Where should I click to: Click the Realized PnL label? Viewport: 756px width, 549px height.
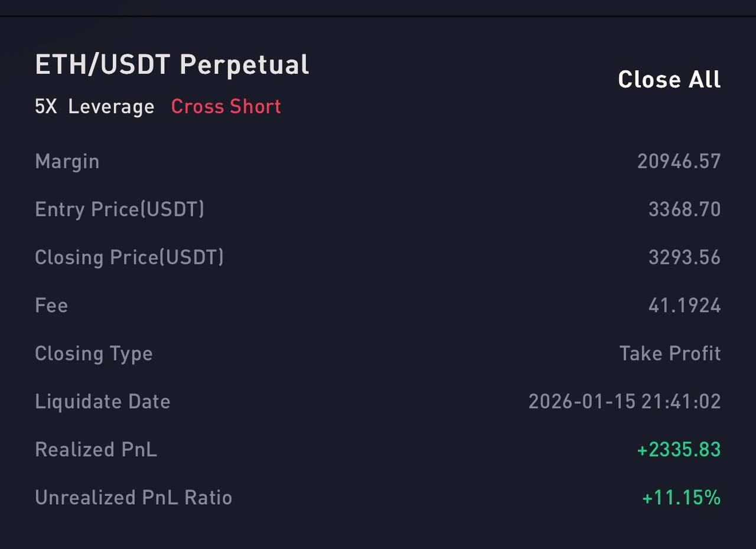[96, 450]
